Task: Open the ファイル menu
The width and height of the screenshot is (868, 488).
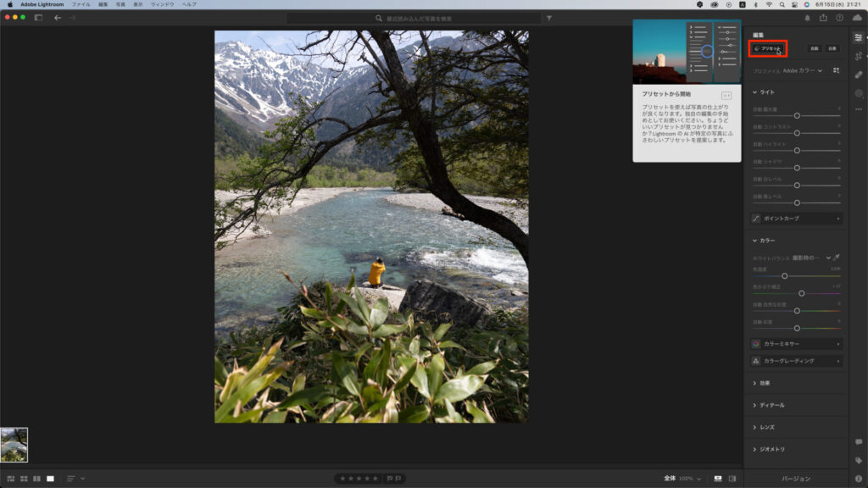Action: pos(81,4)
